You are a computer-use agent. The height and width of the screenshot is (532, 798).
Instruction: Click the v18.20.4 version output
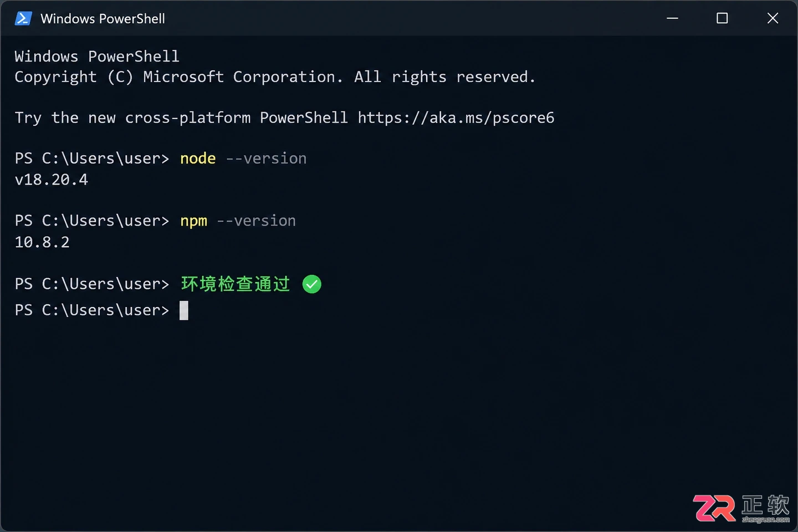click(52, 180)
